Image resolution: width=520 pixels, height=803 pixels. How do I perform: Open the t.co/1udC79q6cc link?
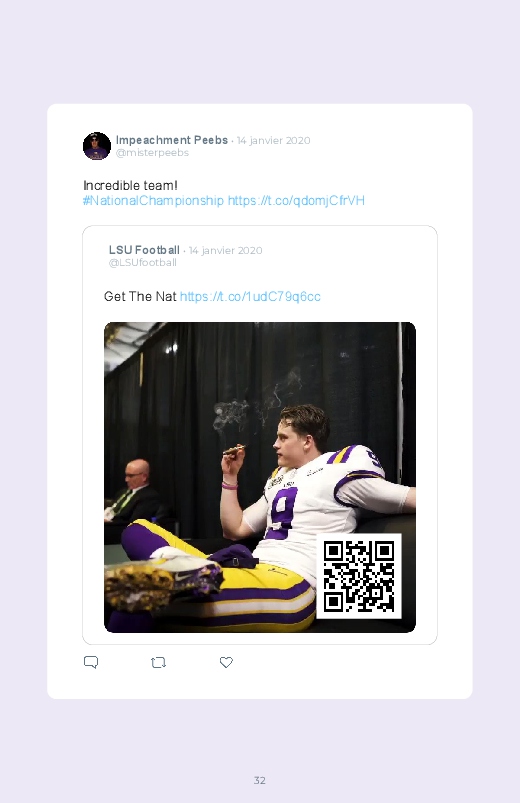(250, 297)
